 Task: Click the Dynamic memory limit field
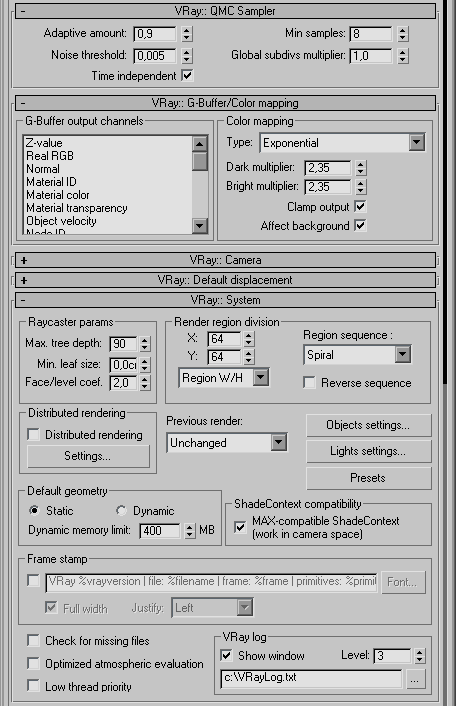tap(160, 531)
